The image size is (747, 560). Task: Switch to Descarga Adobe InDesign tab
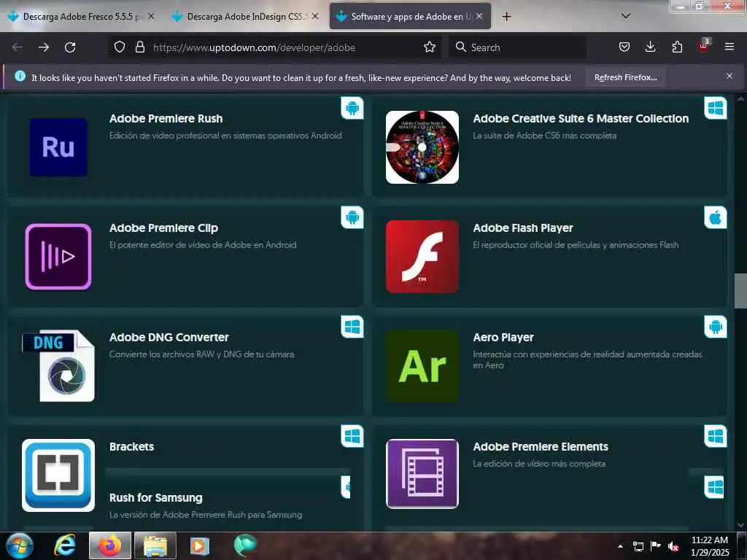(245, 17)
